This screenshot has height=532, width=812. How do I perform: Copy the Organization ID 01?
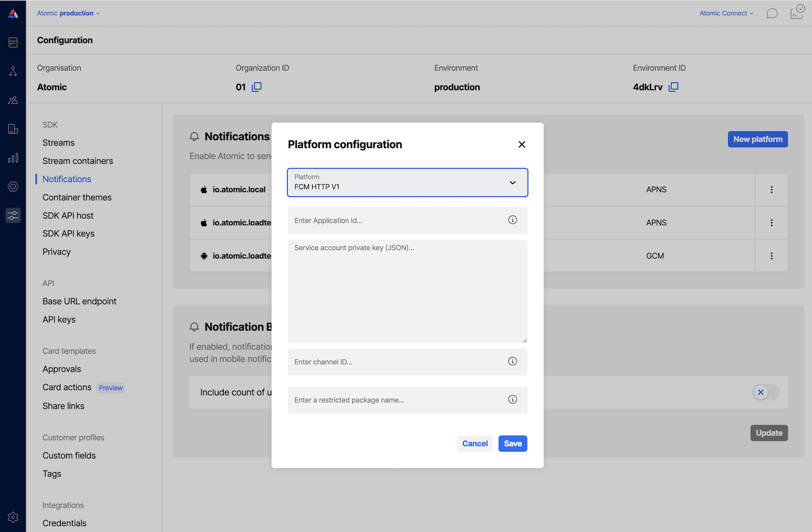pos(257,87)
